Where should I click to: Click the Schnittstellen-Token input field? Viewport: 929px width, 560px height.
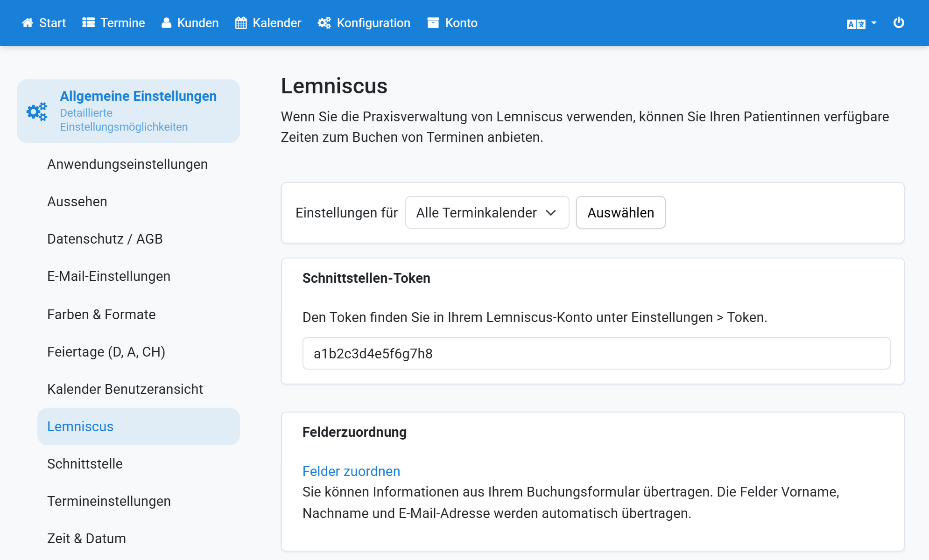[x=596, y=353]
